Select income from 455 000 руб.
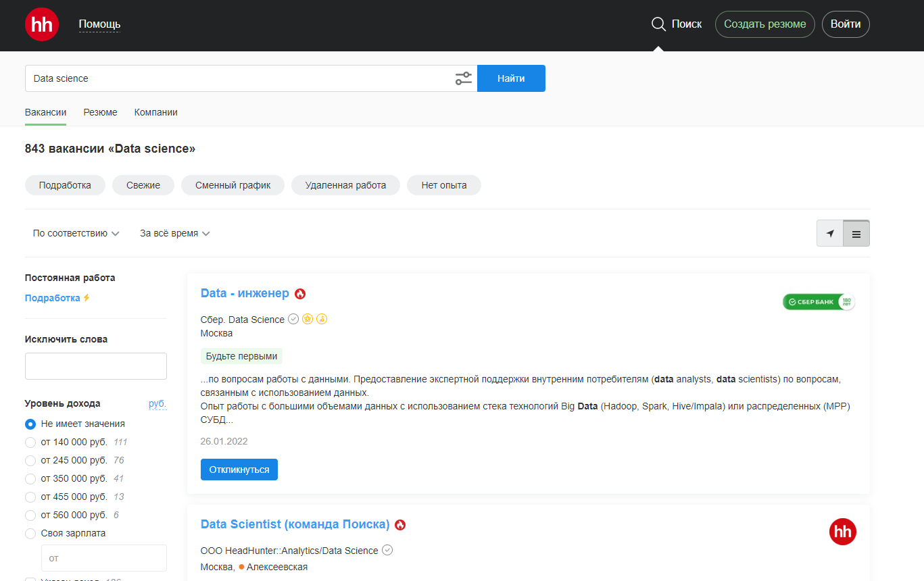The width and height of the screenshot is (924, 581). pyautogui.click(x=30, y=497)
